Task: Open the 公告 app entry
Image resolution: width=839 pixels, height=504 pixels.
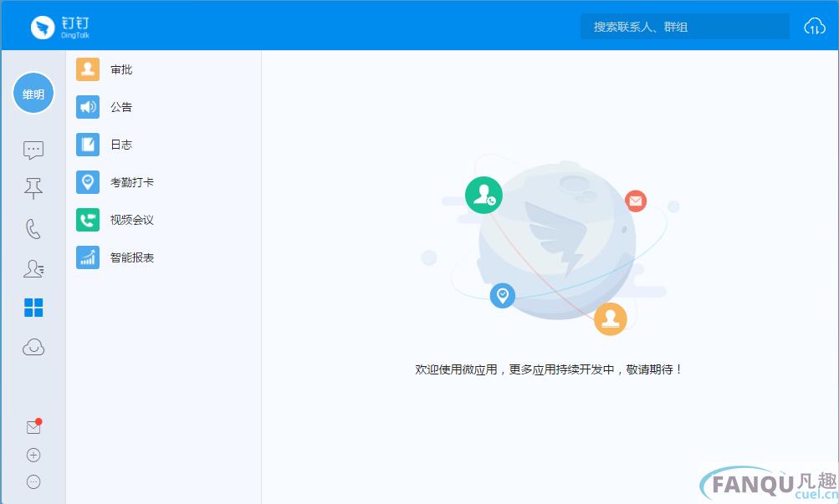Action: [163, 107]
